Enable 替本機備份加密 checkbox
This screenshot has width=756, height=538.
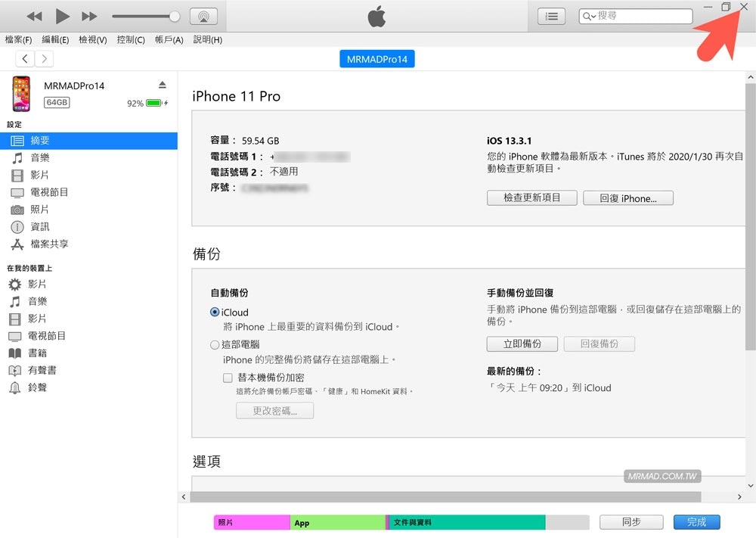(x=228, y=378)
